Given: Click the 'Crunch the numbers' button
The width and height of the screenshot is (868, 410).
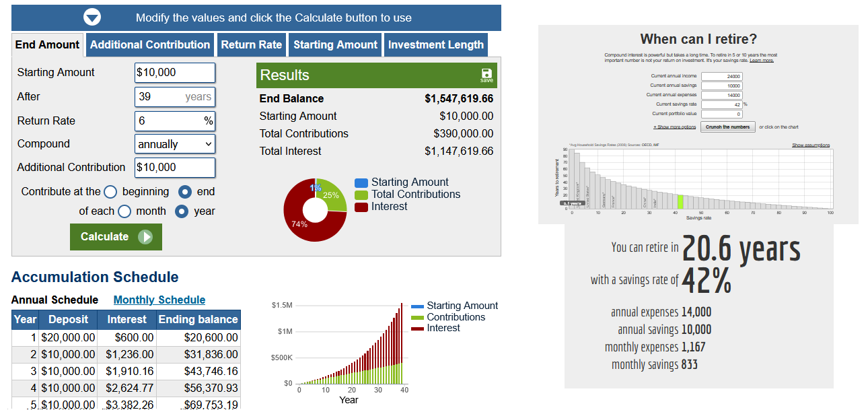Looking at the screenshot, I should click(728, 127).
